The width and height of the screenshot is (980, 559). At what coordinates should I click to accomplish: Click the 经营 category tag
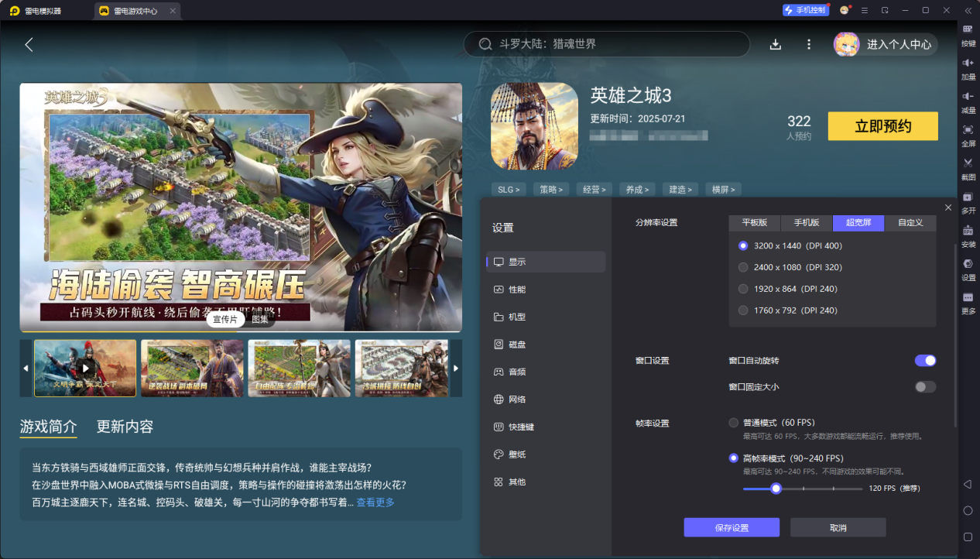click(595, 189)
